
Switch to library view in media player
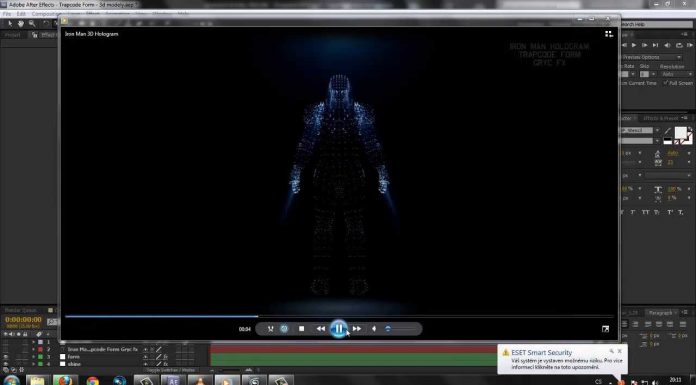[609, 34]
